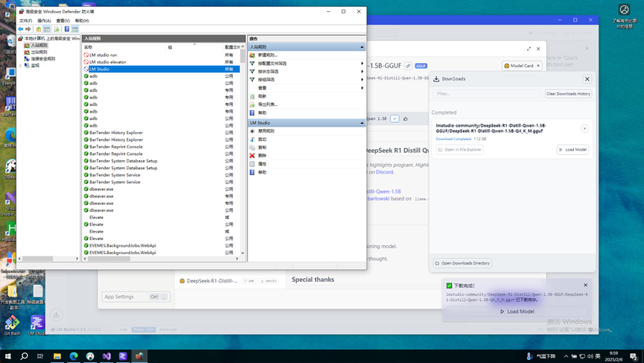The width and height of the screenshot is (644, 363).
Task: Click Disable Rule (禁用规则) for LM Studio
Action: coord(266,131)
